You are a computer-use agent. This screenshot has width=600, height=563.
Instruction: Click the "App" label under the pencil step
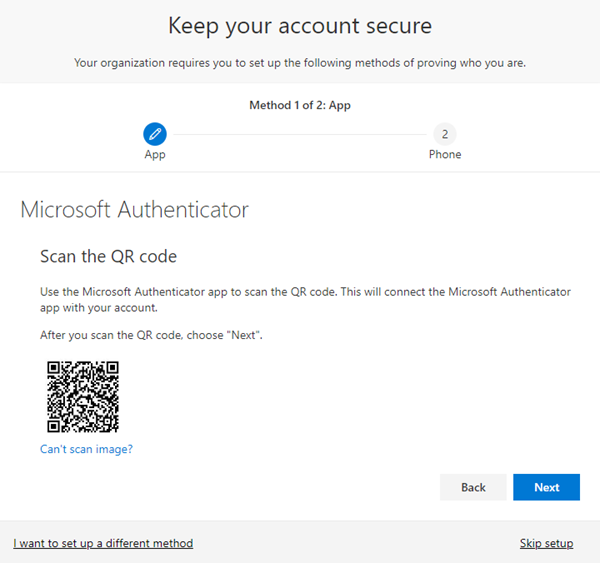[155, 155]
